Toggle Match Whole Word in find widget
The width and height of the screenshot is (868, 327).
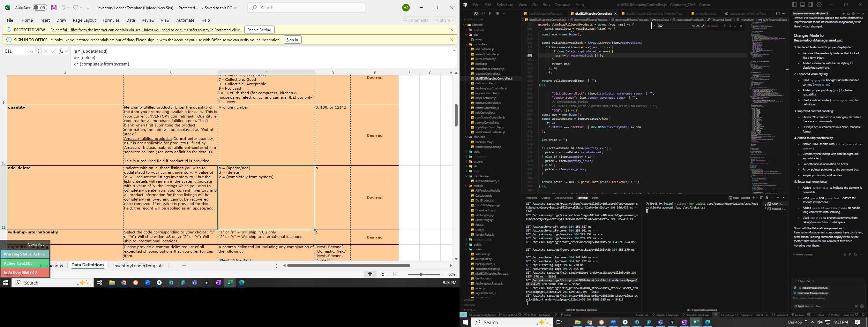pos(698,26)
